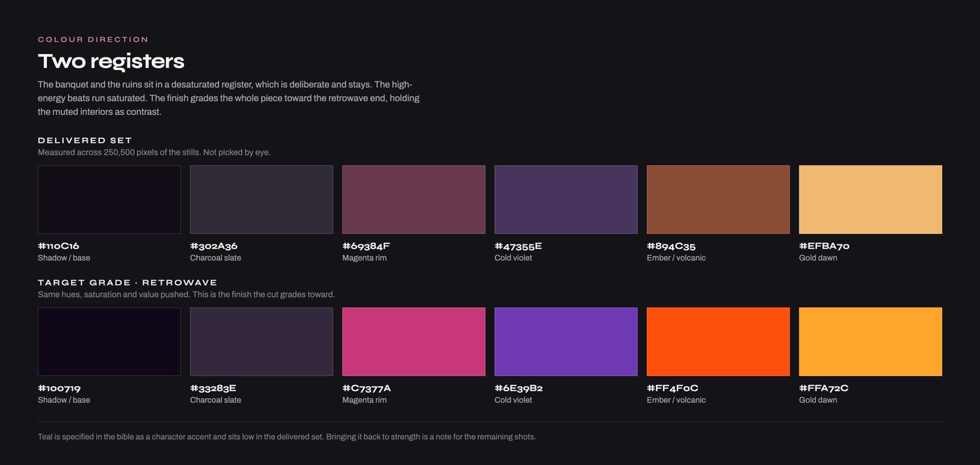This screenshot has width=980, height=465.
Task: Click the intro paragraph about the banquet
Action: [x=229, y=98]
